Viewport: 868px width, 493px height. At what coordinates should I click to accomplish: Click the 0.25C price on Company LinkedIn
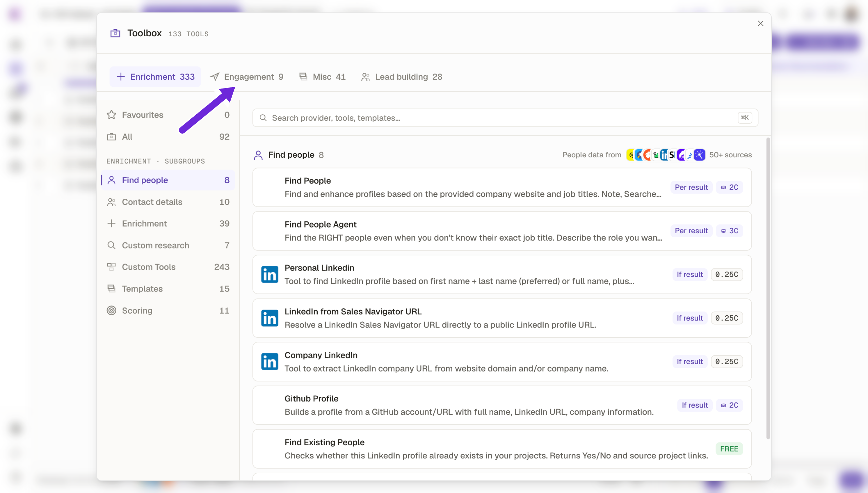(x=727, y=361)
